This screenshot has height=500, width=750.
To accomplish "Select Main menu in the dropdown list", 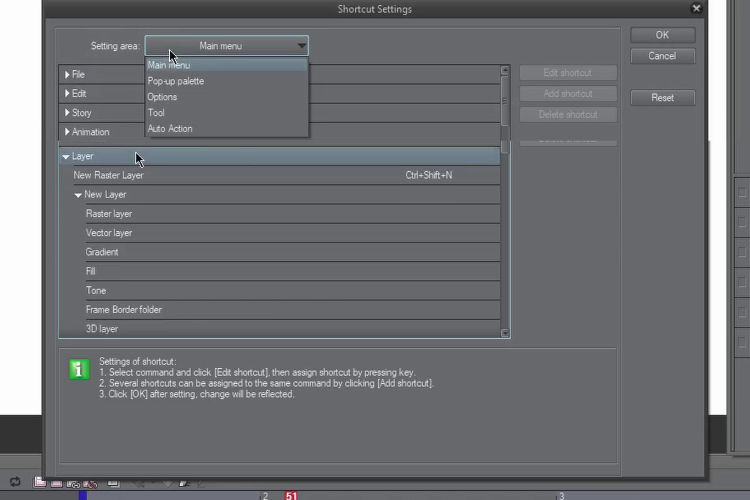I will (227, 65).
